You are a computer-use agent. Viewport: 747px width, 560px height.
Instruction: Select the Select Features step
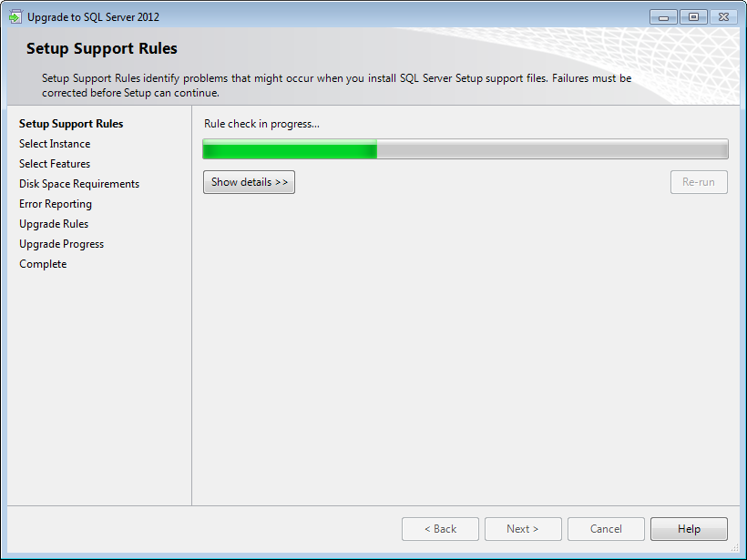55,164
